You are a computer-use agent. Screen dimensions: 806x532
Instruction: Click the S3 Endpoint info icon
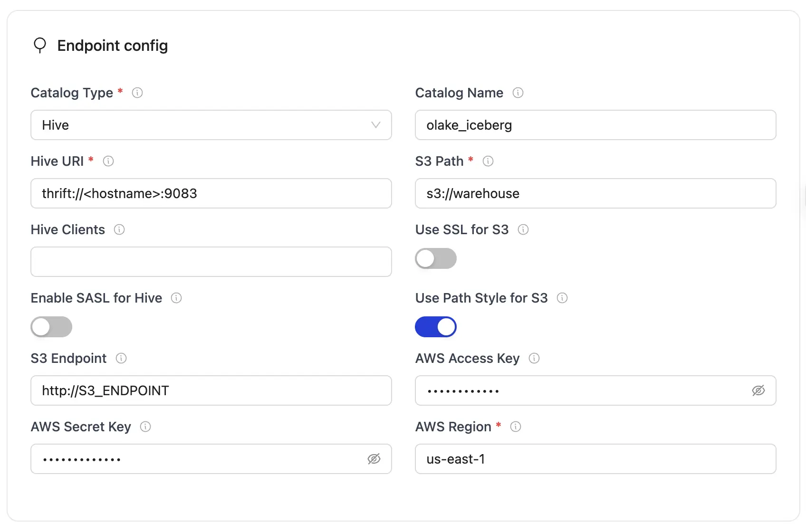pos(122,358)
